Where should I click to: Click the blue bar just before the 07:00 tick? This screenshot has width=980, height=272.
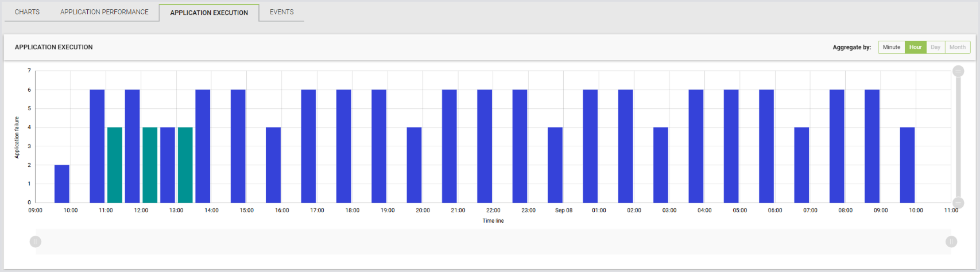coord(801,165)
